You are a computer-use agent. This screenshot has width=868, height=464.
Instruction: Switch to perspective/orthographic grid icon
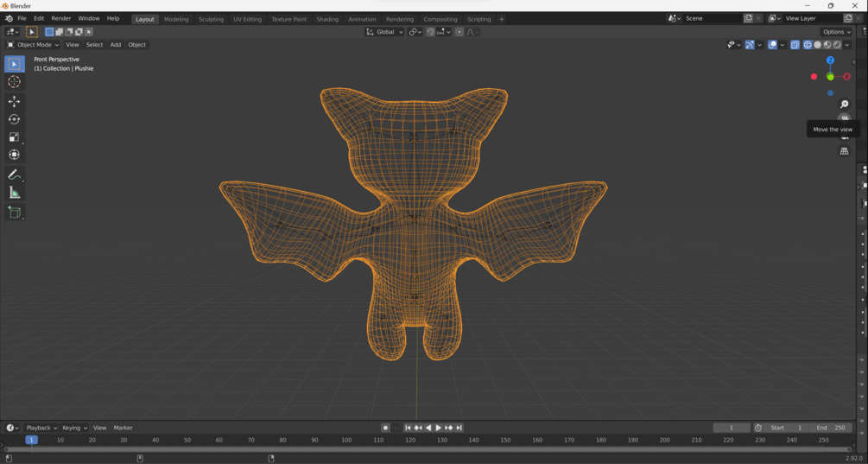click(x=844, y=150)
